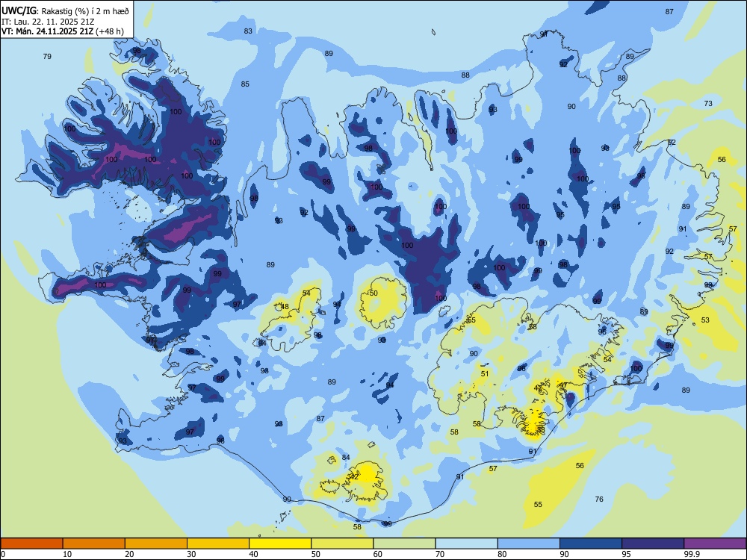Click the '53' humidity value on the map
The height and width of the screenshot is (560, 747).
pyautogui.click(x=706, y=320)
